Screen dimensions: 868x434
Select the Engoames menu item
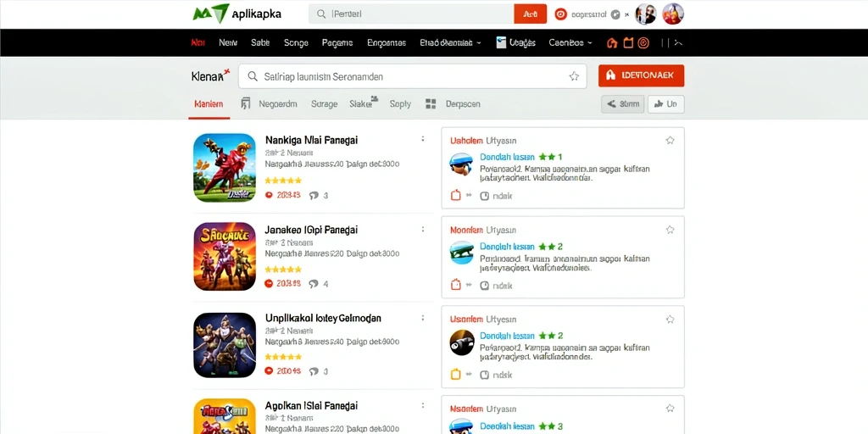point(387,42)
